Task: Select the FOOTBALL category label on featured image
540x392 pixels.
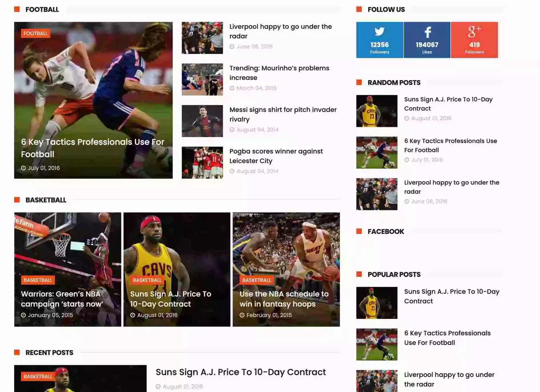Action: [35, 33]
